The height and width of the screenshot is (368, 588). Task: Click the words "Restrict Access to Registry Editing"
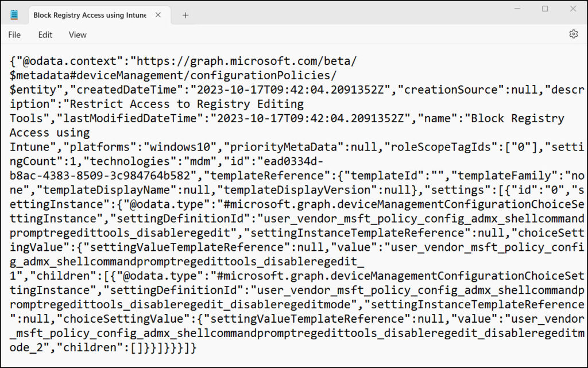pos(187,104)
